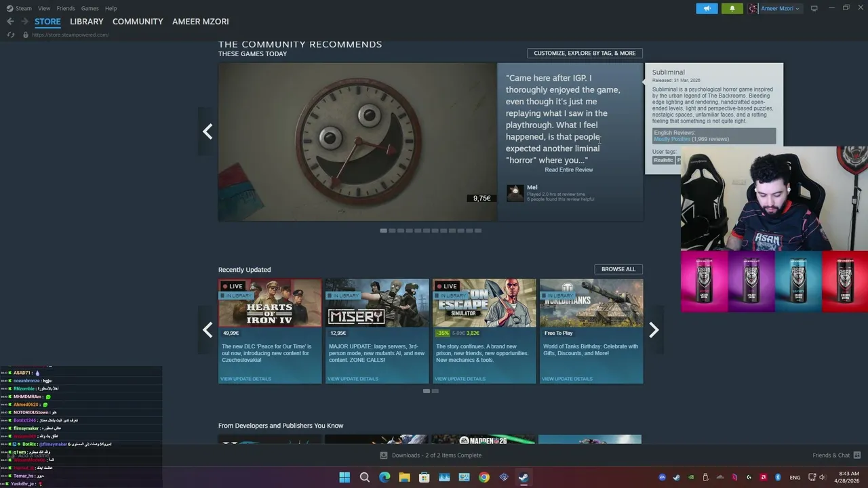View update details for Hearts of Iron IV
This screenshot has height=488, width=868.
[x=245, y=379]
